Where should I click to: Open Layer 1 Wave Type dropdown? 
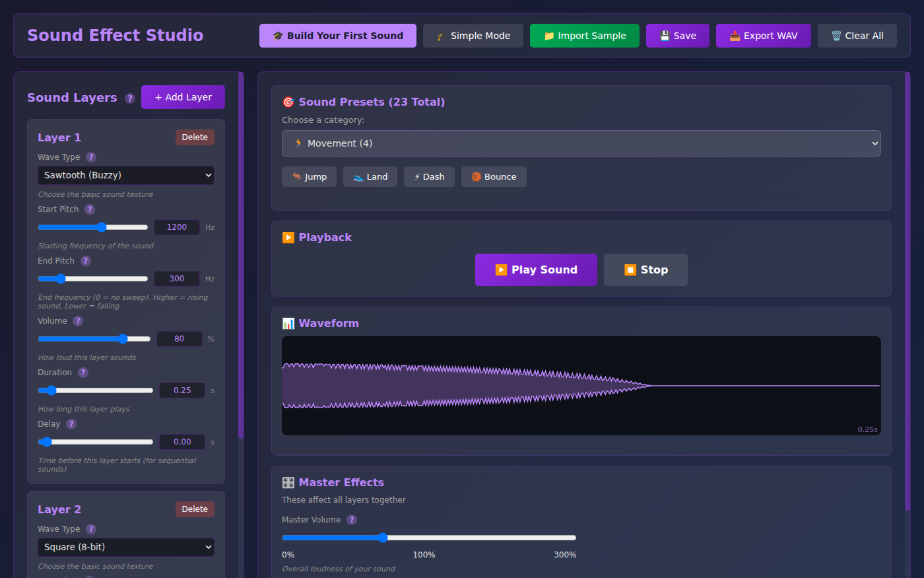tap(126, 175)
